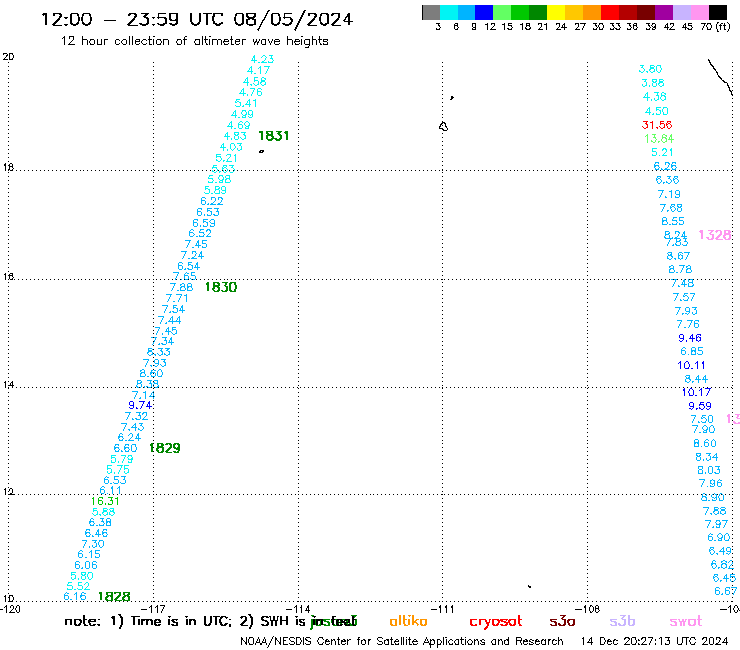
Task: Click the pink 1328 time label
Action: click(715, 235)
